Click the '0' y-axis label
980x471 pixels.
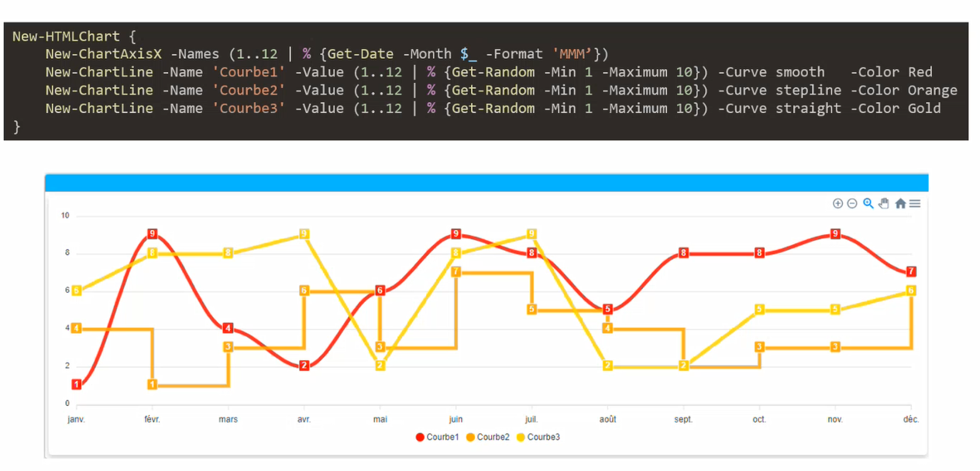coord(67,403)
